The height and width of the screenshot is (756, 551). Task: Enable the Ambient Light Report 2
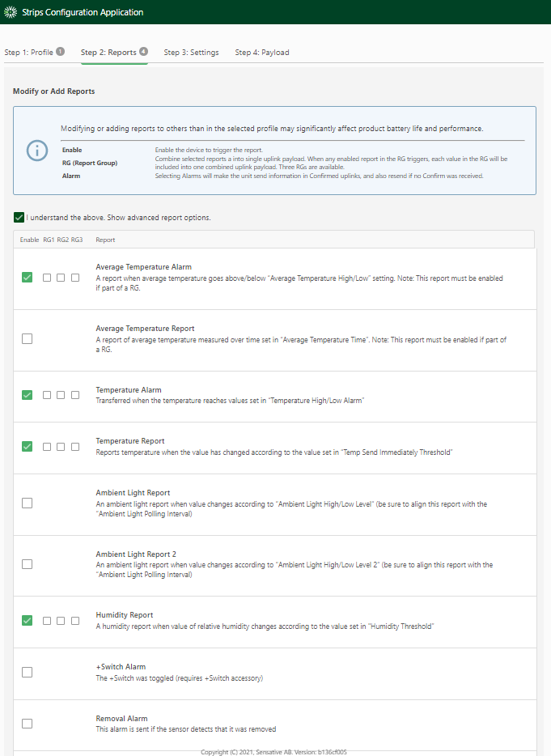pos(28,564)
